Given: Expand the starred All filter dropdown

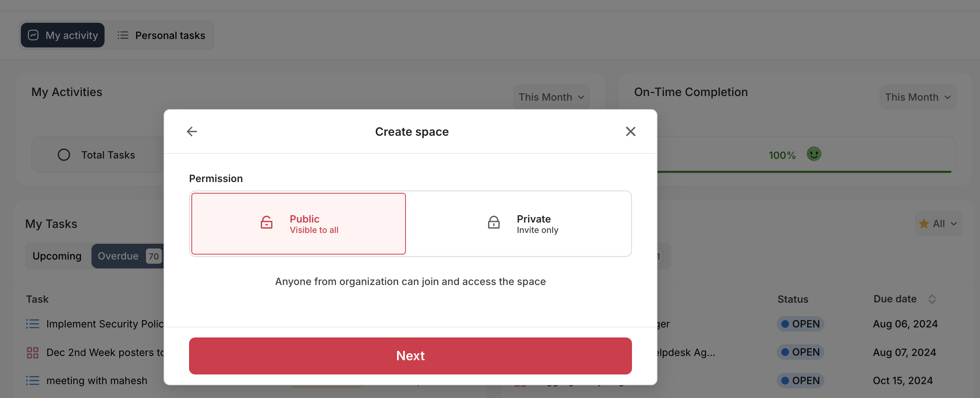Looking at the screenshot, I should [938, 224].
